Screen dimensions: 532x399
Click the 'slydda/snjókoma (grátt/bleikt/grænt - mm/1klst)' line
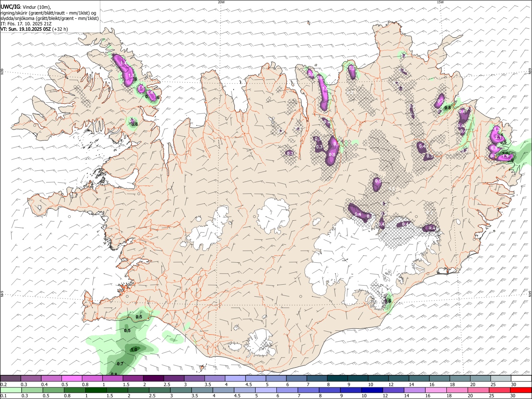tap(49, 18)
